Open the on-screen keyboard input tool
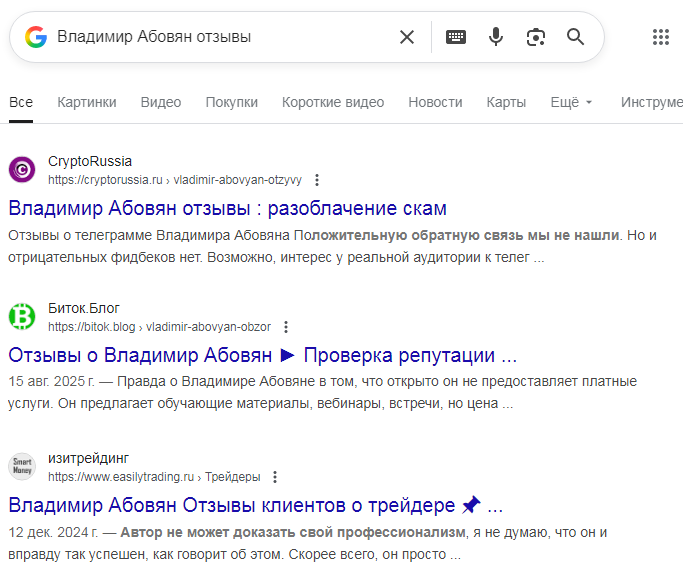Image resolution: width=683 pixels, height=571 pixels. point(456,37)
